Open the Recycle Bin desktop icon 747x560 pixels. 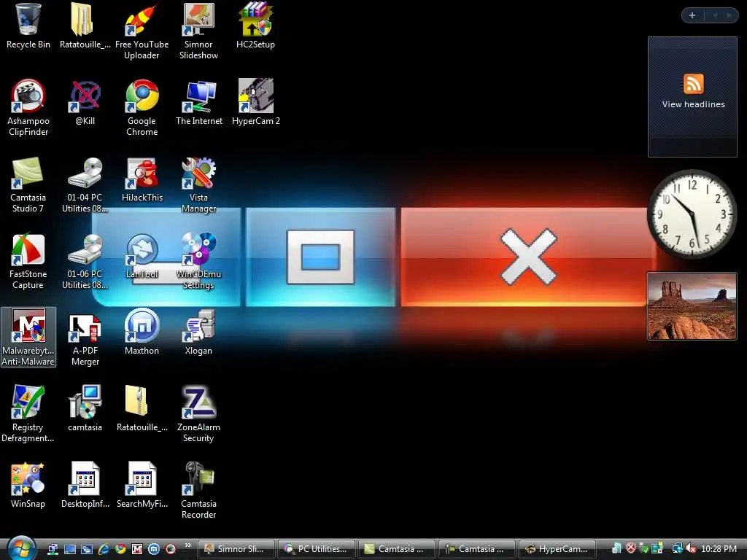coord(28,27)
